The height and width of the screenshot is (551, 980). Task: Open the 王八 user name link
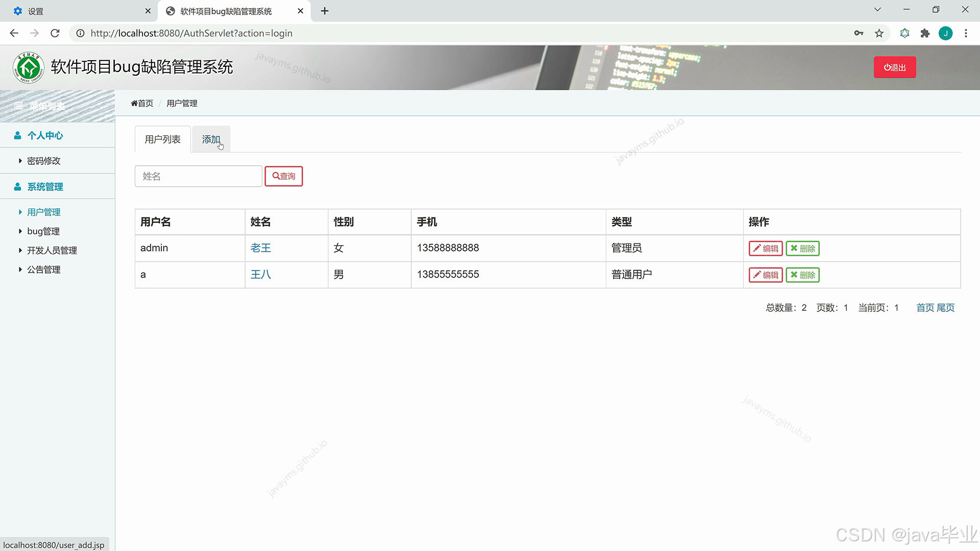pos(261,274)
